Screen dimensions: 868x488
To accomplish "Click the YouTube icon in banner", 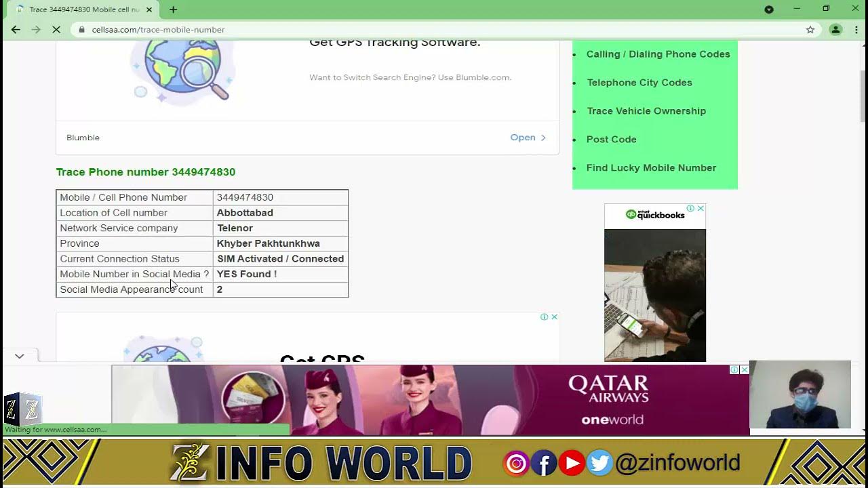I will tap(572, 464).
